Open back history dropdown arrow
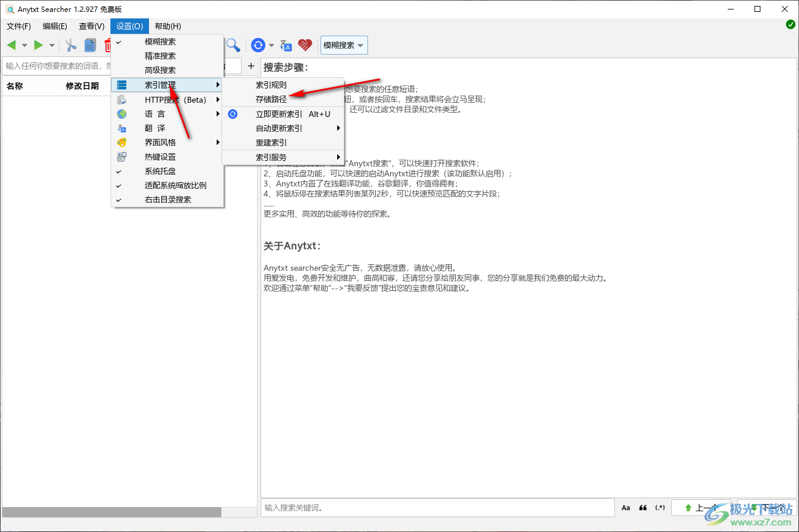 [24, 46]
